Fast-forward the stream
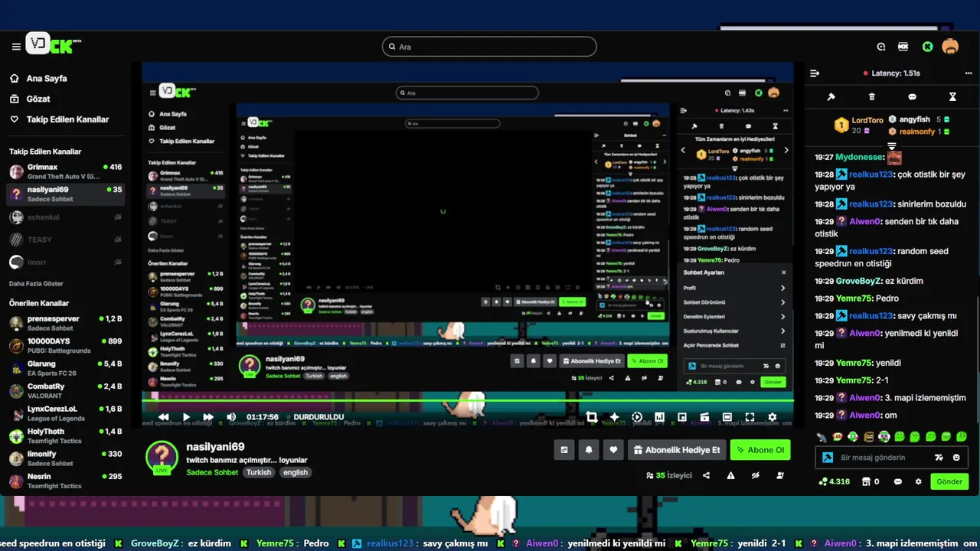The width and height of the screenshot is (980, 551). pos(208,417)
